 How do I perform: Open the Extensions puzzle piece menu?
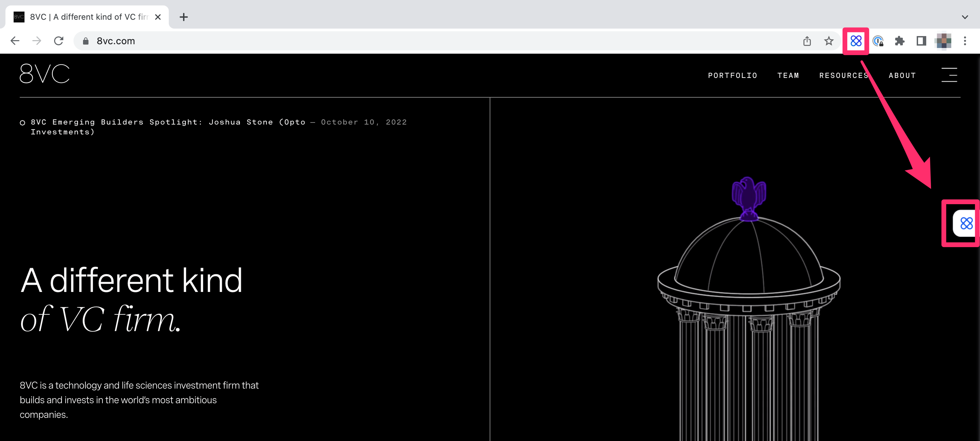899,41
